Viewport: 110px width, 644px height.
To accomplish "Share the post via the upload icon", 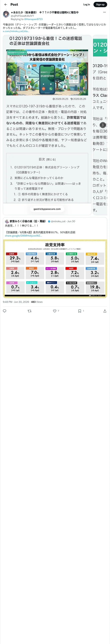I will (x=105, y=311).
